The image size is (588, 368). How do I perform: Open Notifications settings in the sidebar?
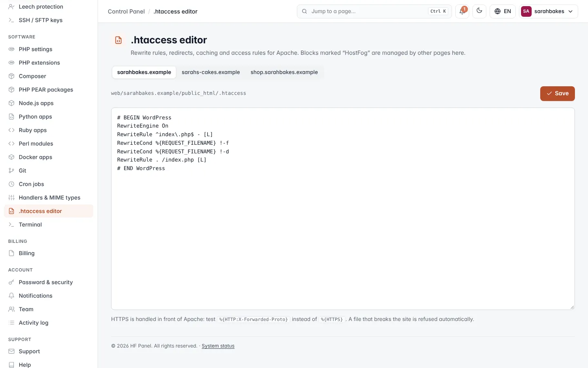pos(49,296)
